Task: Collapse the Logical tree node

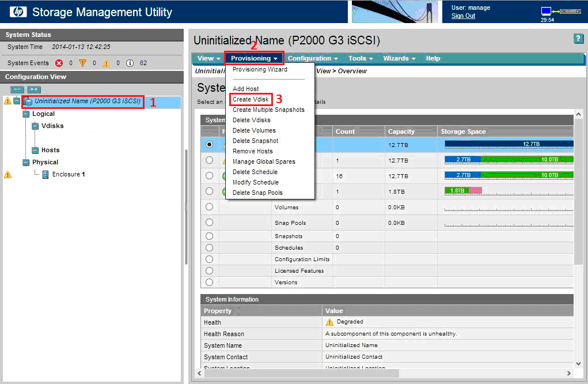Action: coord(26,114)
